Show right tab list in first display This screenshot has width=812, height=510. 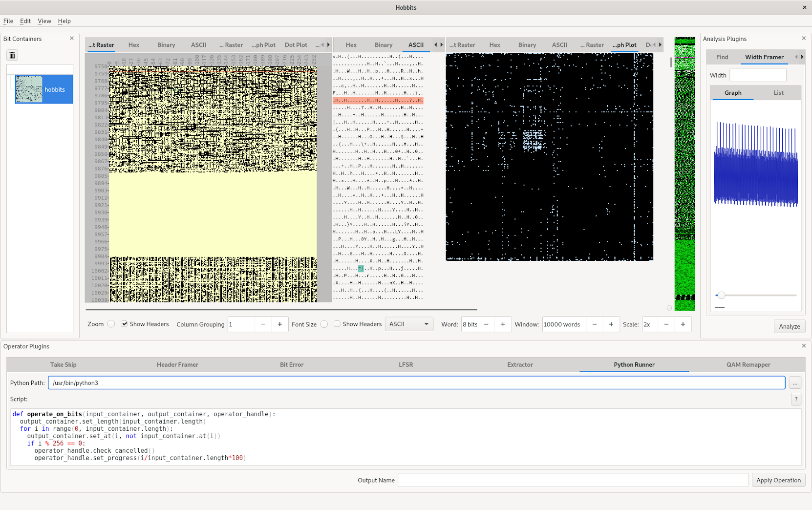coord(328,45)
